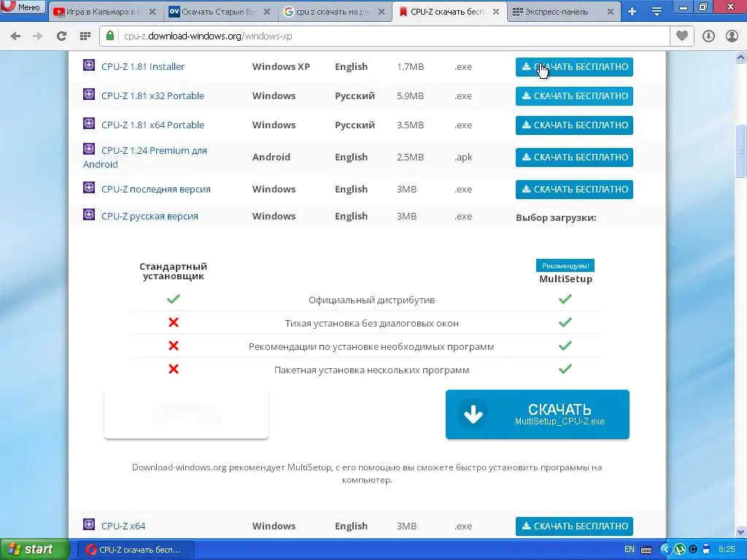
Task: Click the icon beside CPU-Z русская версия
Action: [89, 214]
